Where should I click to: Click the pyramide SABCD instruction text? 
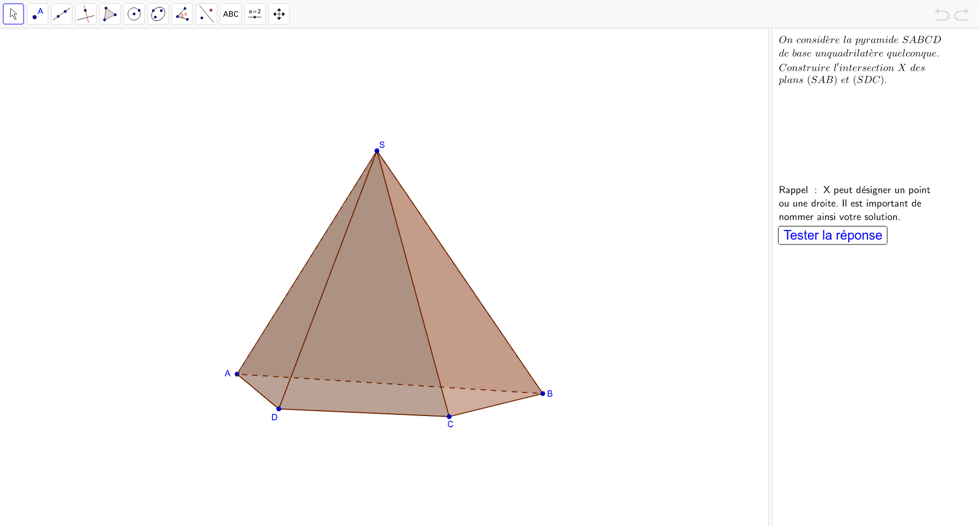(x=860, y=60)
